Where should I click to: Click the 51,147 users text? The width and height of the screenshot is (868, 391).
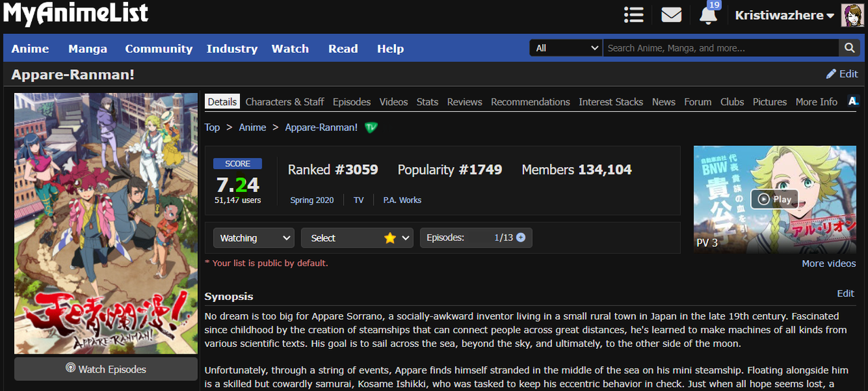click(x=237, y=200)
